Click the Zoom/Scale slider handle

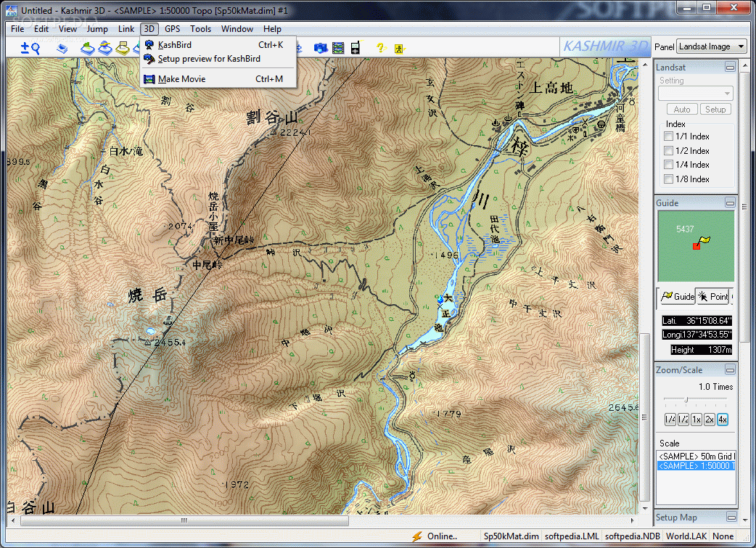click(686, 399)
